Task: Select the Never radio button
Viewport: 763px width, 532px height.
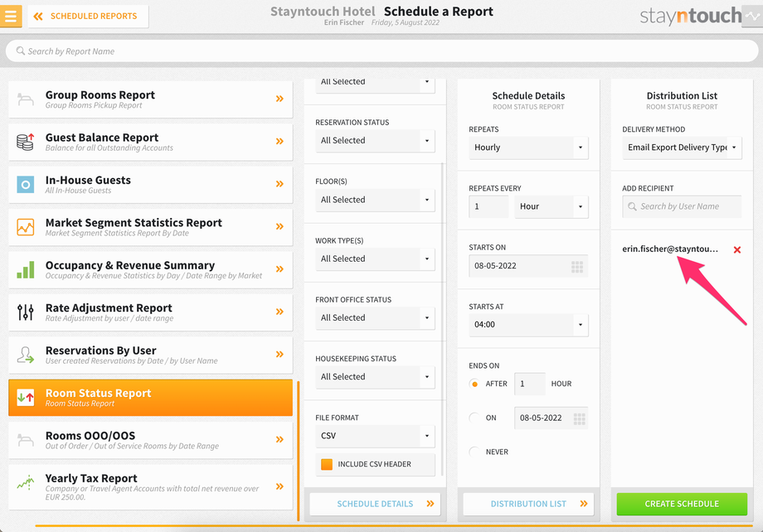Action: click(x=474, y=452)
